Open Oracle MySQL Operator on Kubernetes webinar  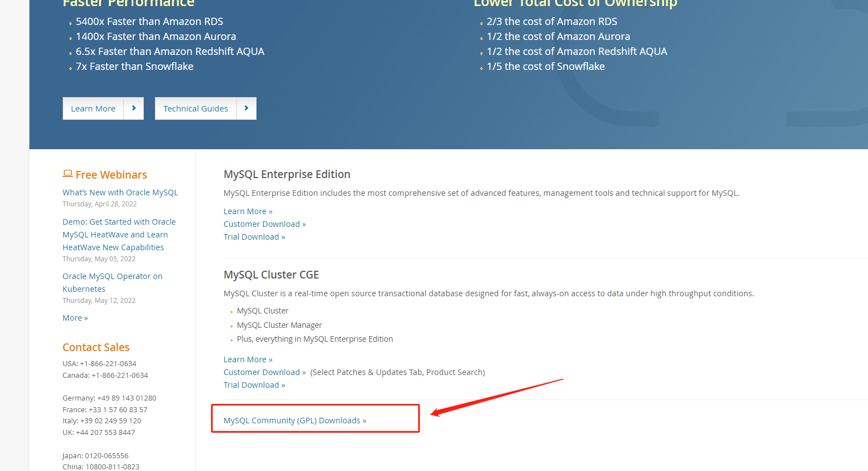coord(113,282)
